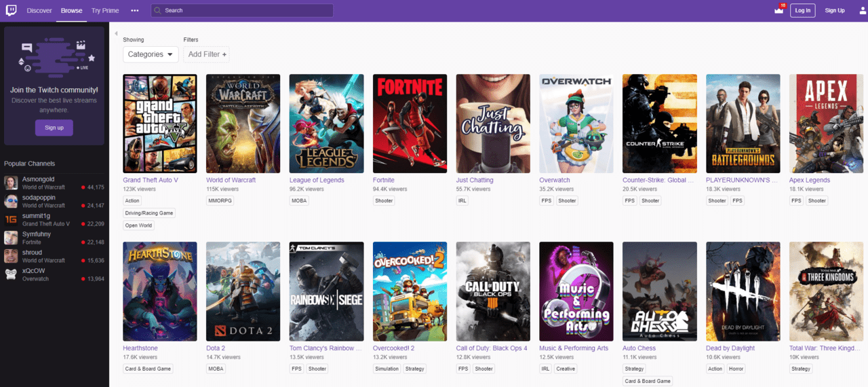
Task: Open the Fortnite box art
Action: [x=410, y=124]
